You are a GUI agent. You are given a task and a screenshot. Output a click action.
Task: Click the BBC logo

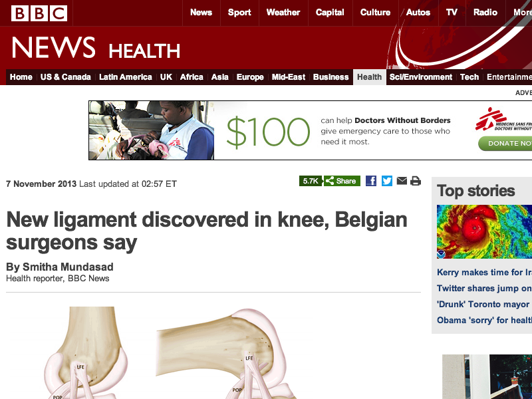point(39,13)
